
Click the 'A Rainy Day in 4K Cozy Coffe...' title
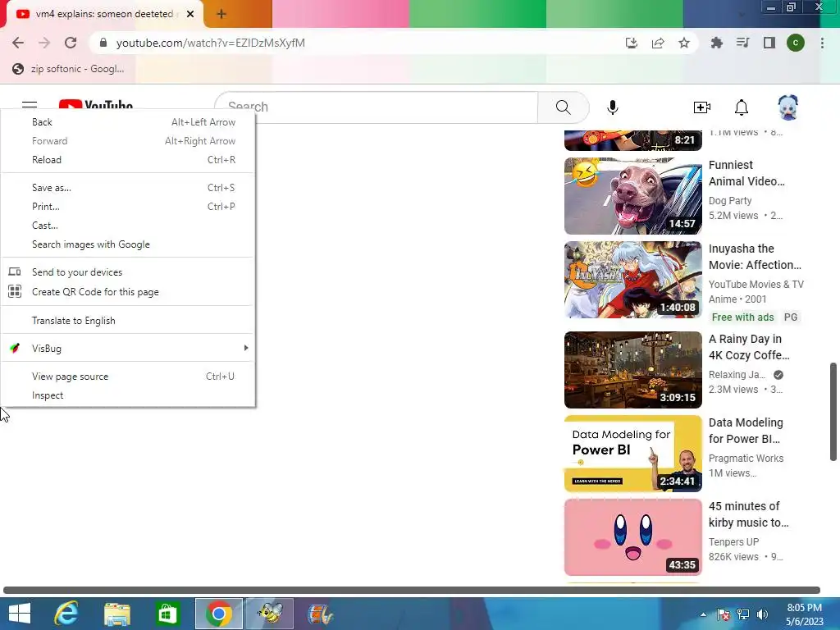coord(749,347)
